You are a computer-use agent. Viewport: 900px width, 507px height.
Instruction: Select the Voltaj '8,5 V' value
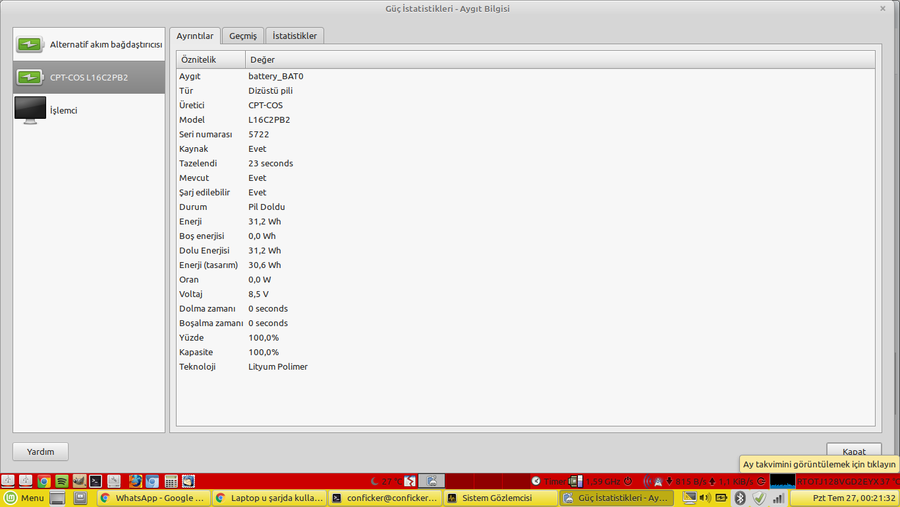click(x=258, y=294)
